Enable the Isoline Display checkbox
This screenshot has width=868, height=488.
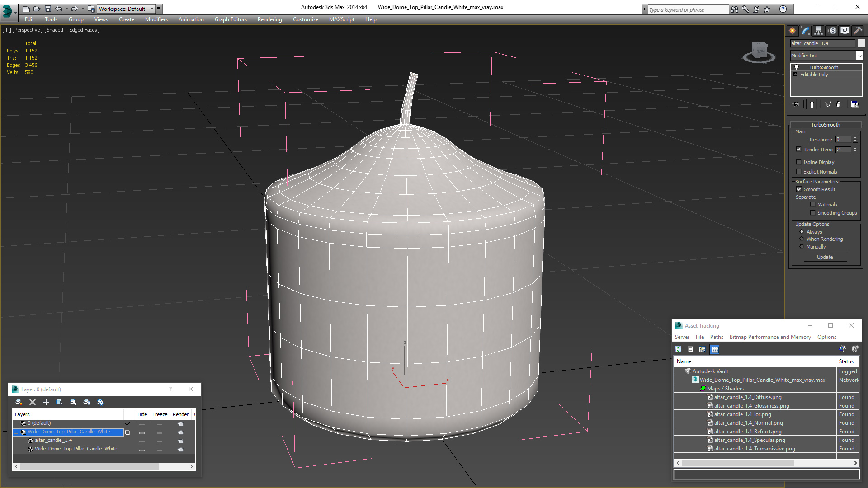(799, 162)
